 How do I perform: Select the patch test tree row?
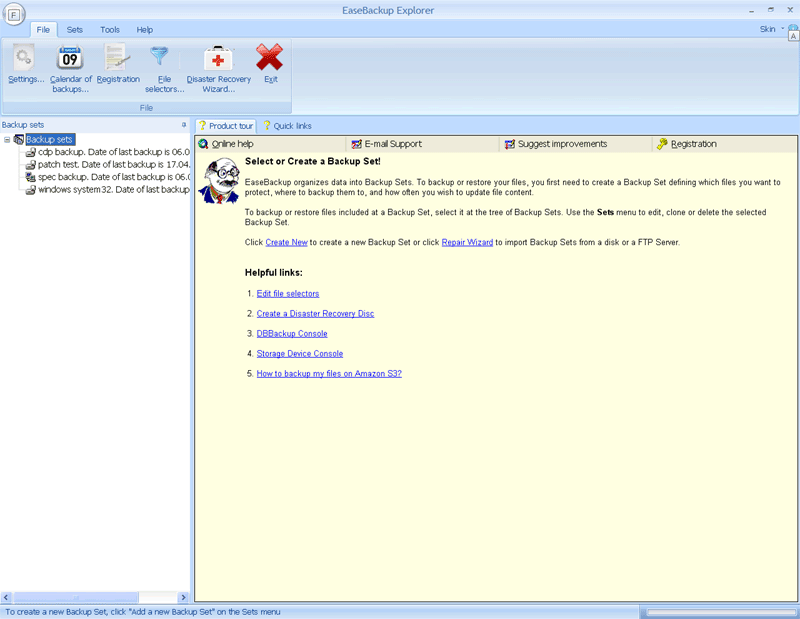click(x=113, y=164)
